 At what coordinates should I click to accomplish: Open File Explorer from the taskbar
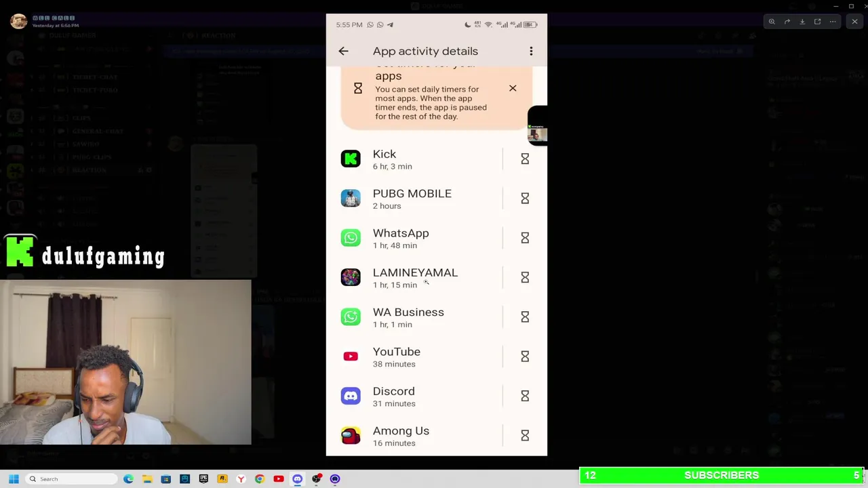click(147, 479)
